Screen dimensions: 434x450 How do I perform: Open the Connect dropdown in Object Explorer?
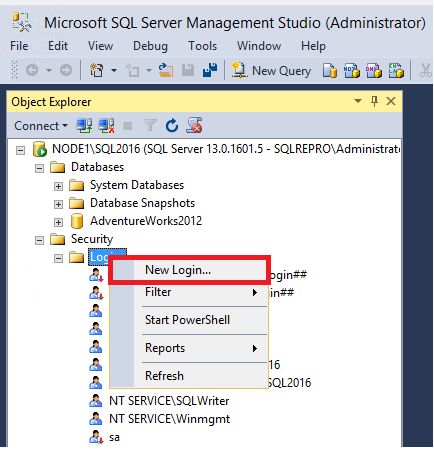coord(41,126)
